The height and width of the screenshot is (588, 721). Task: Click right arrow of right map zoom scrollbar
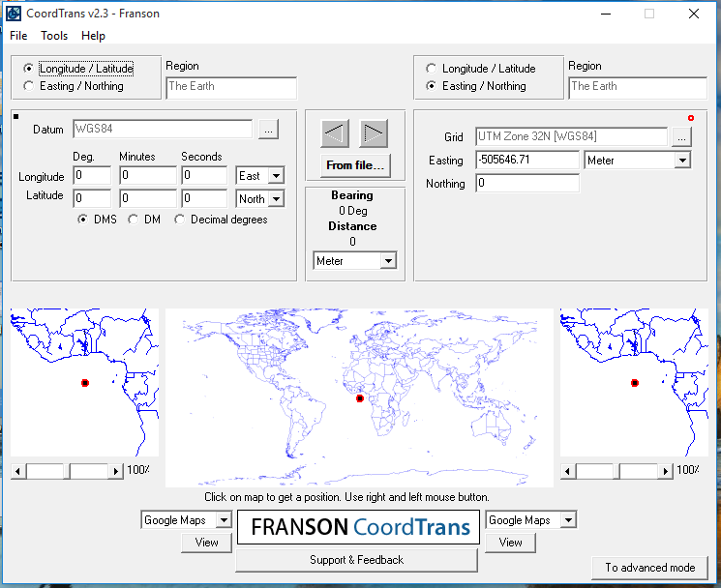(665, 471)
